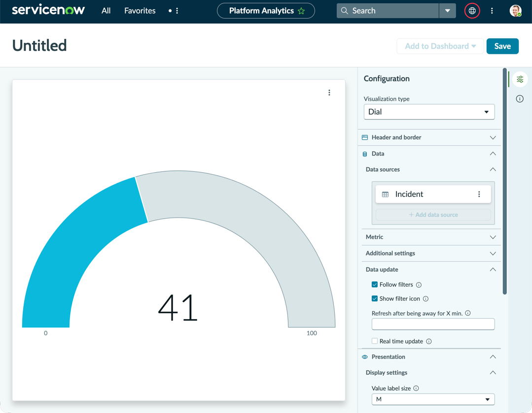
Task: Open the All menu
Action: click(106, 11)
